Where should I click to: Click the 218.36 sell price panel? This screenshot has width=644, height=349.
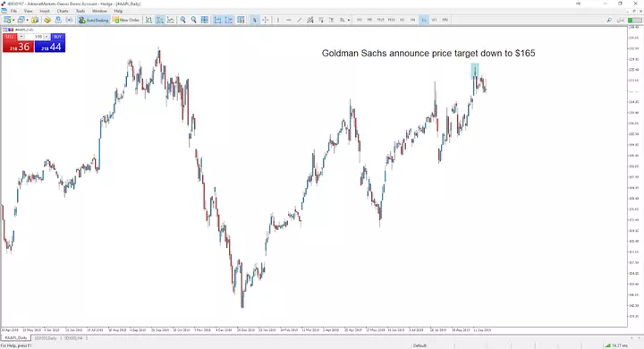pyautogui.click(x=19, y=47)
